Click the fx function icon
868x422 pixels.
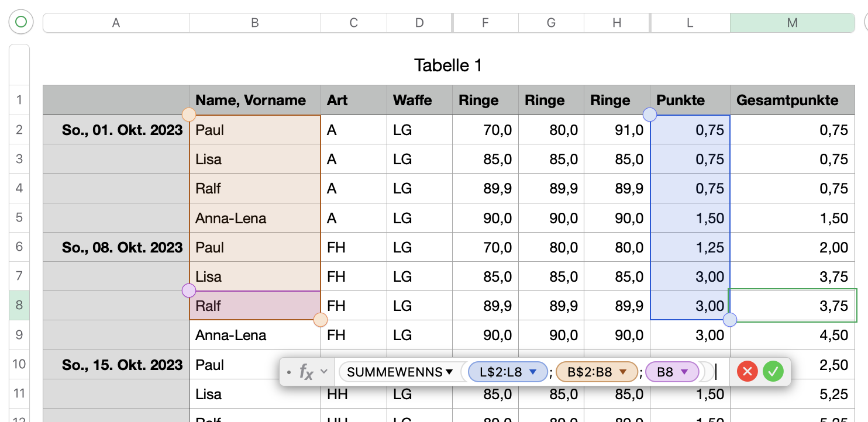tap(305, 371)
